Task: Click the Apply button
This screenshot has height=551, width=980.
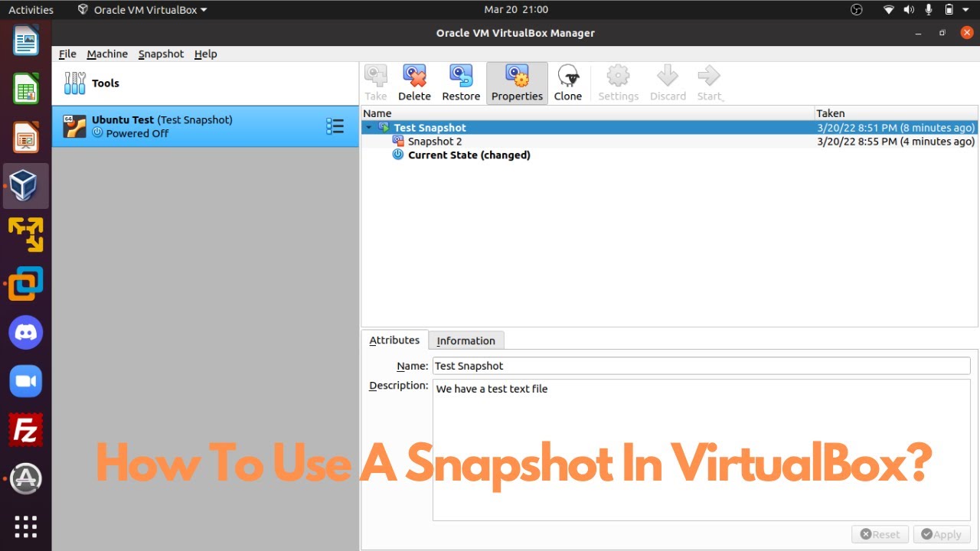Action: (942, 535)
